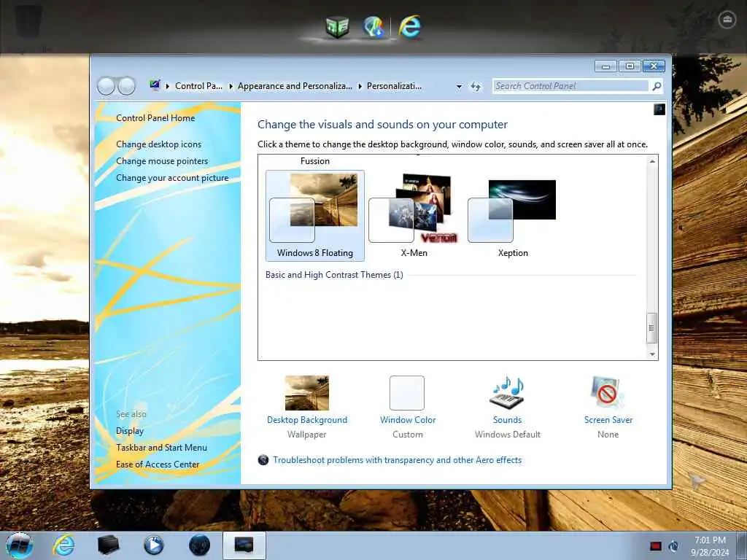Open the black folder taskbar icon
747x560 pixels.
click(x=108, y=545)
